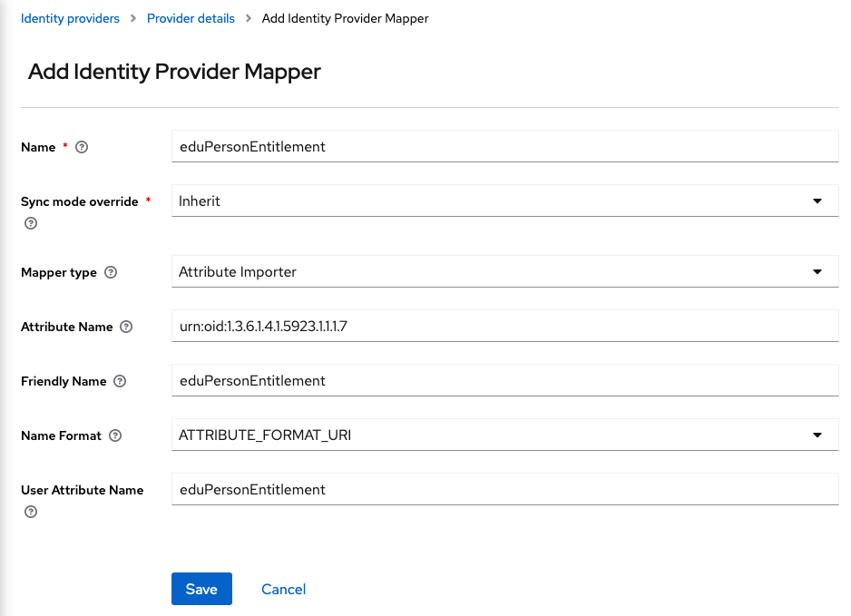This screenshot has height=616, width=851.
Task: View help for Mapper type
Action: 110,272
